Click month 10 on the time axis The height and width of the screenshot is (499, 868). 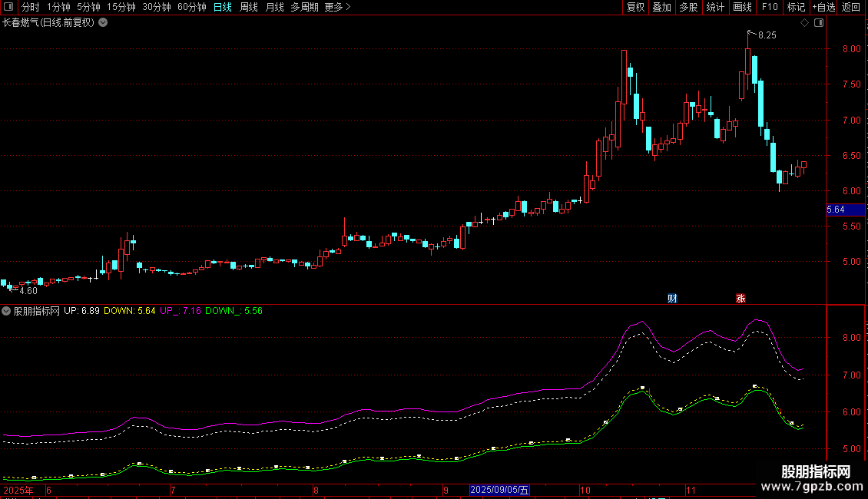click(585, 490)
